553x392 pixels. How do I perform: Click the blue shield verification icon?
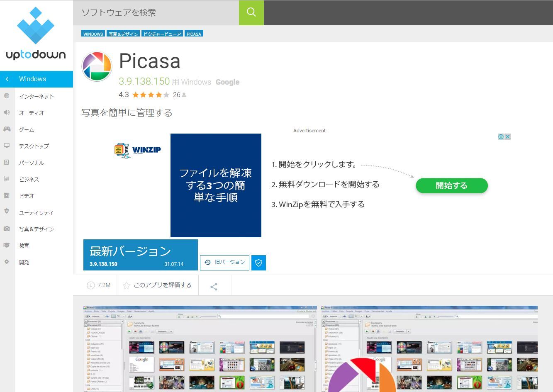[258, 263]
